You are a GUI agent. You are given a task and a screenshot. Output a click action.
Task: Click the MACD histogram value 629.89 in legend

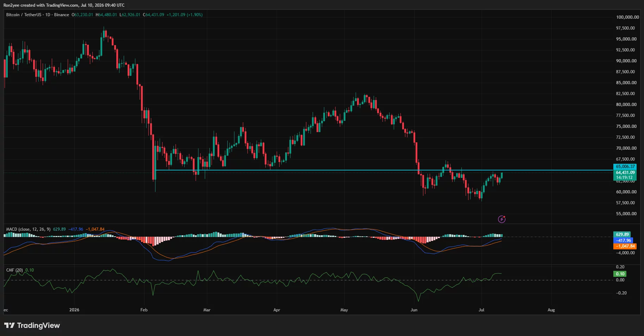click(59, 229)
